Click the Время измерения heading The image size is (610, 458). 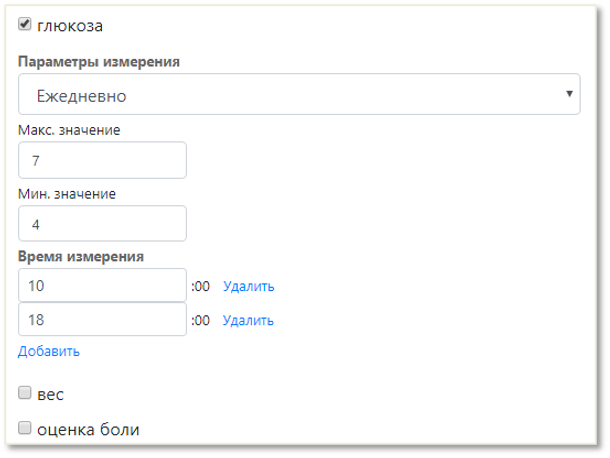[81, 256]
